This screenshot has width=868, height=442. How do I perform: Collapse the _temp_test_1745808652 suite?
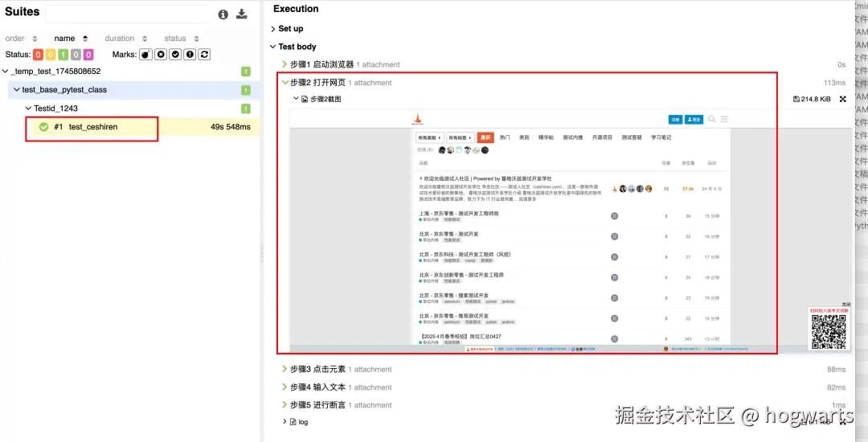6,72
